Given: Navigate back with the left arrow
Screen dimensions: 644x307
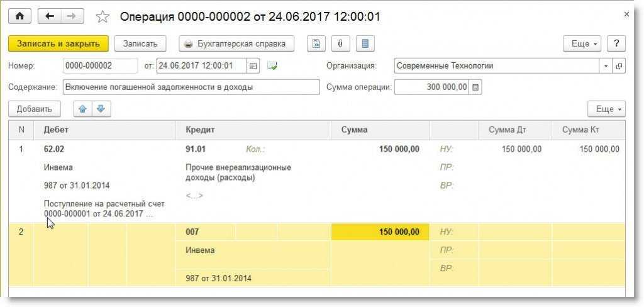Looking at the screenshot, I should (49, 16).
